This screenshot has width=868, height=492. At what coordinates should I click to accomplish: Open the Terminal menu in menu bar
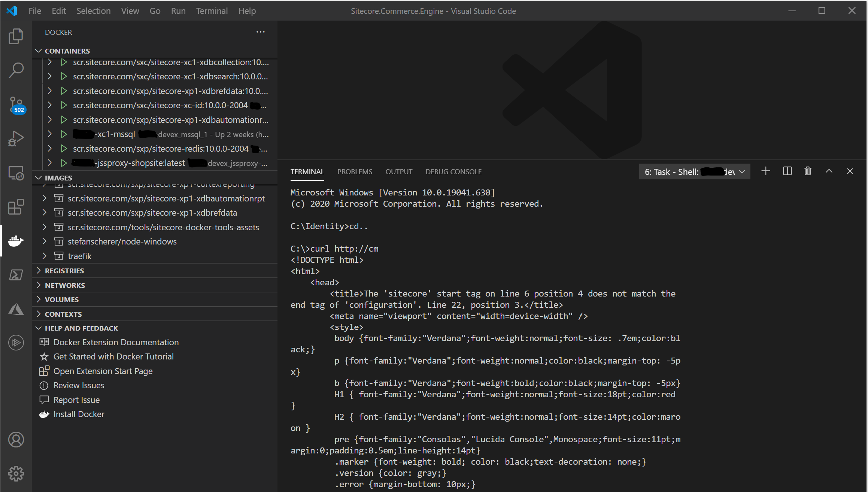pos(212,11)
